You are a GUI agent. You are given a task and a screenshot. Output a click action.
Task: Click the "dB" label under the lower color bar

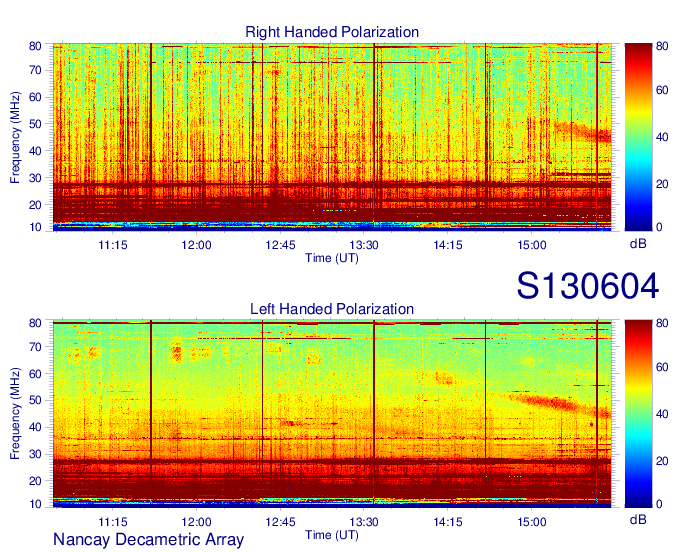[638, 519]
